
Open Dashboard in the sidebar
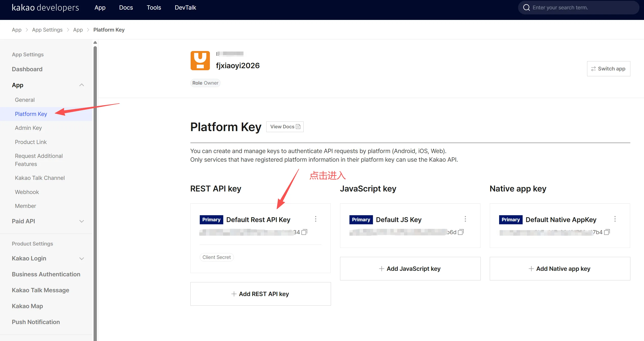click(27, 69)
